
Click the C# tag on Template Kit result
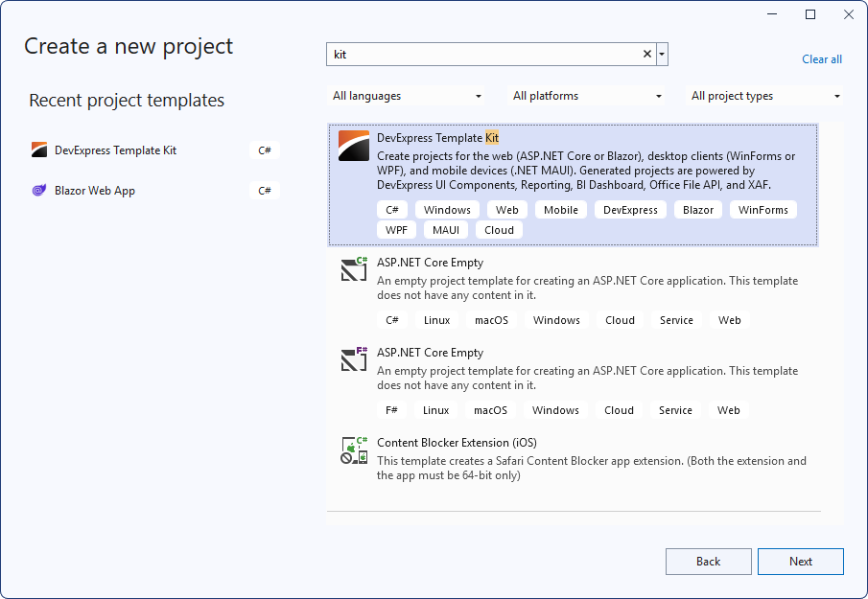[x=392, y=210]
